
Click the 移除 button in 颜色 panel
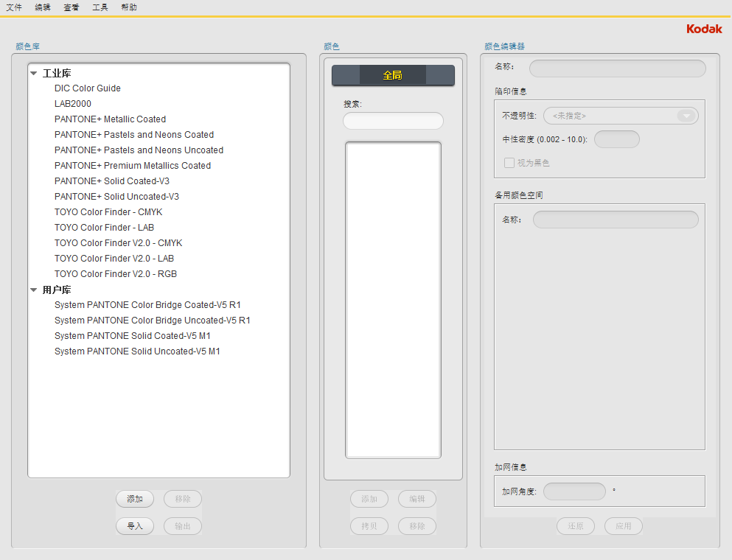point(417,526)
